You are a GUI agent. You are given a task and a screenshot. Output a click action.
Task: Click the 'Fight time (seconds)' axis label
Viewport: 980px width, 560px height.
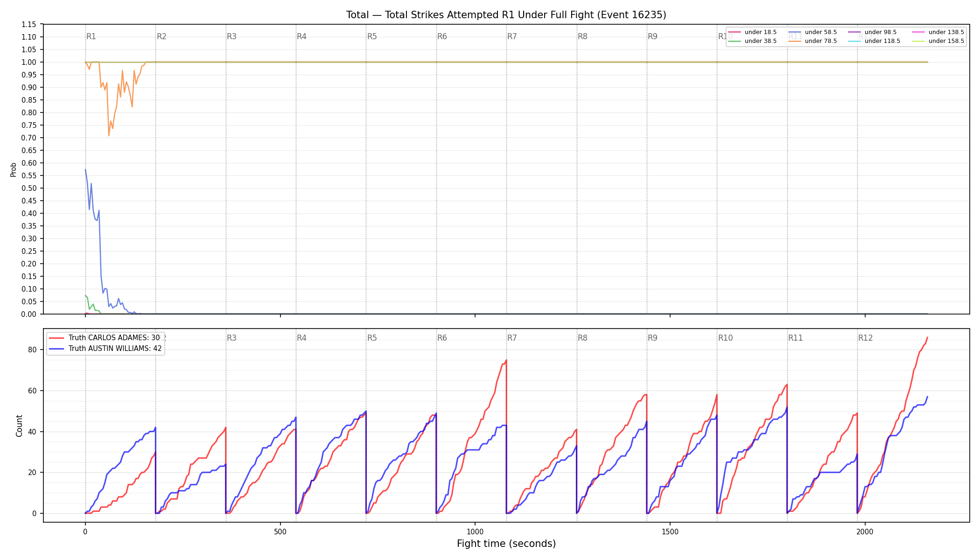[506, 544]
